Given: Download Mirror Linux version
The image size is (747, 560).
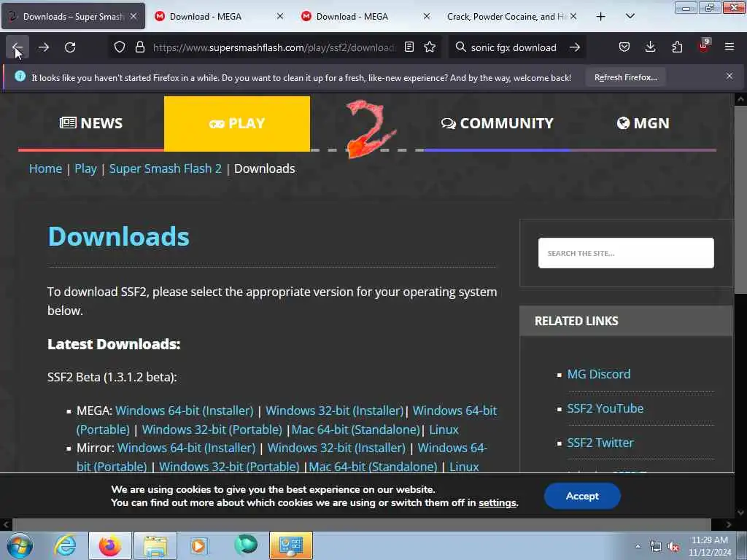Looking at the screenshot, I should [464, 466].
